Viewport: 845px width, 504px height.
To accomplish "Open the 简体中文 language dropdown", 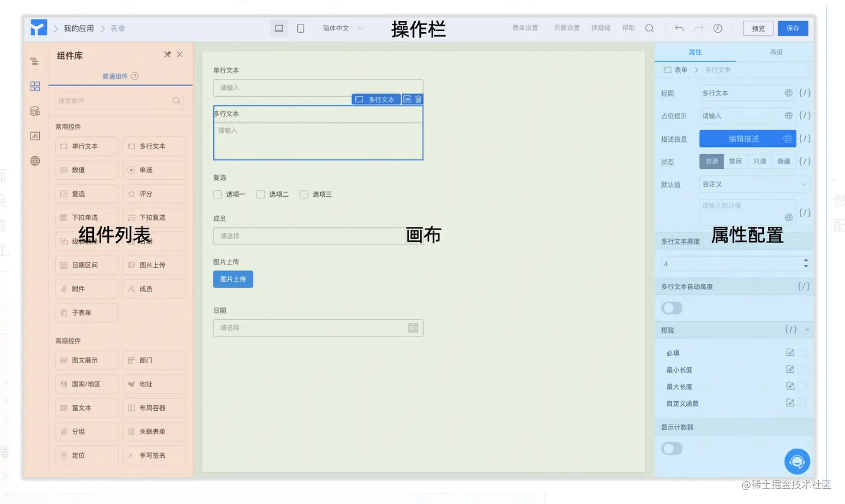I will [341, 28].
